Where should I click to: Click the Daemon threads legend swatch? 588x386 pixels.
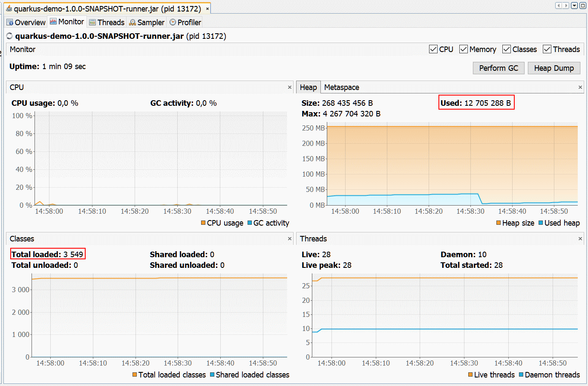click(521, 374)
